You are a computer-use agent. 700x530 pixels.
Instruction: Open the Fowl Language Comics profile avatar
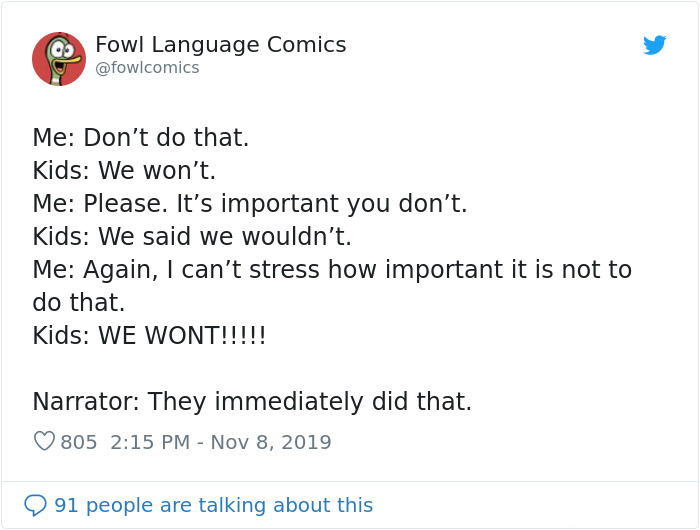pos(58,58)
